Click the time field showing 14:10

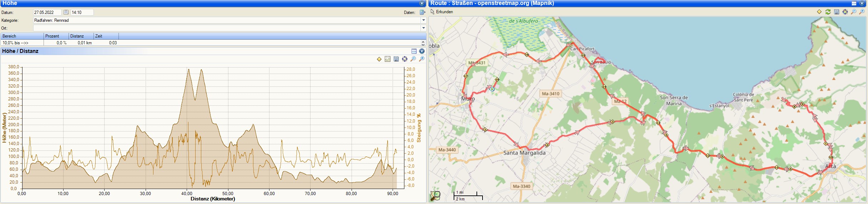pos(82,12)
